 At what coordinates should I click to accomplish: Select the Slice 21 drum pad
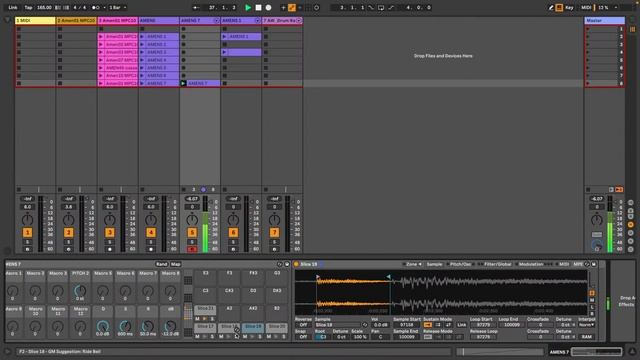205,309
